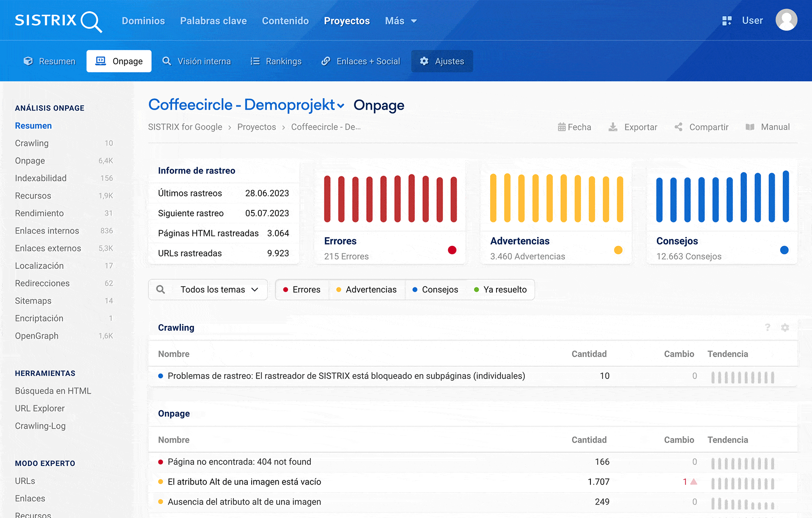Open the Ajustes tab
The width and height of the screenshot is (812, 518).
coord(442,61)
